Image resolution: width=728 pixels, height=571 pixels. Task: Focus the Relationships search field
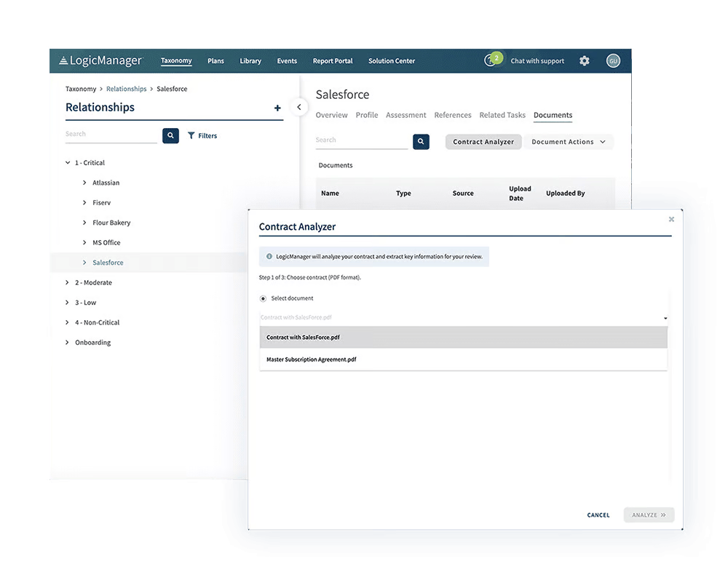[111, 134]
